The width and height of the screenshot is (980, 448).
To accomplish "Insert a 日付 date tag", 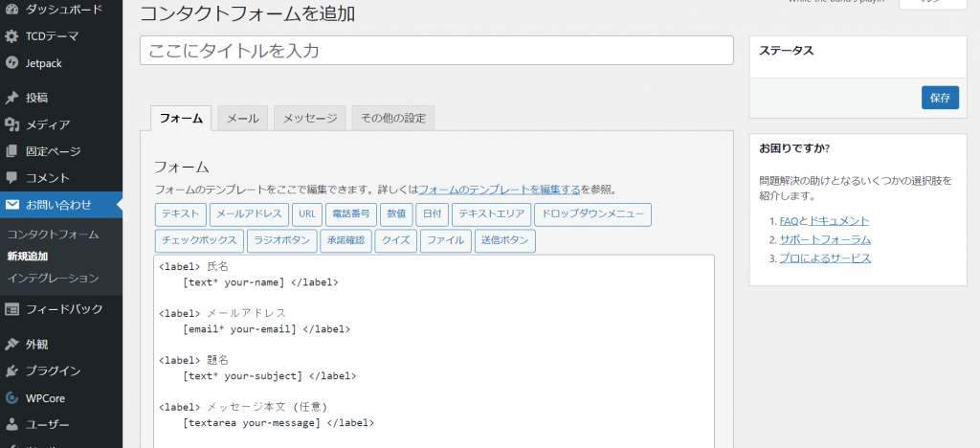I will coord(432,214).
